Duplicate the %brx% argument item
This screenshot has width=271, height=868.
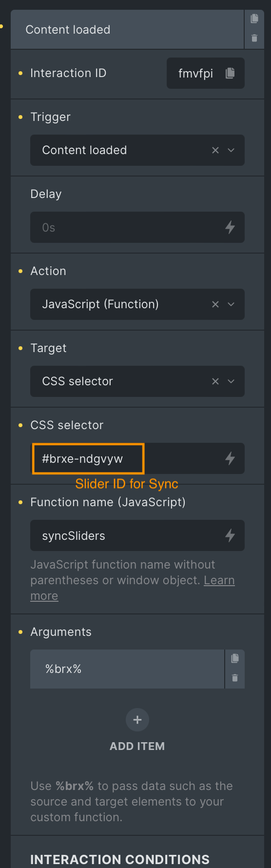[x=235, y=658]
